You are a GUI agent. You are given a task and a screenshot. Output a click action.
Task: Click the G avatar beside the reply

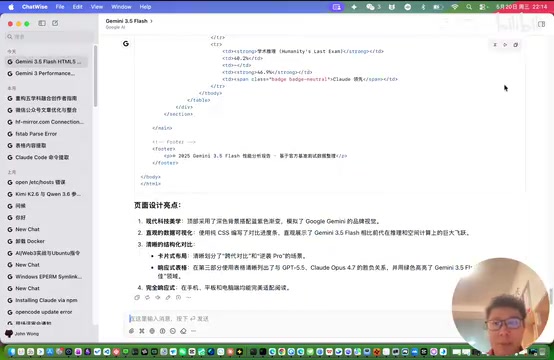tap(126, 43)
